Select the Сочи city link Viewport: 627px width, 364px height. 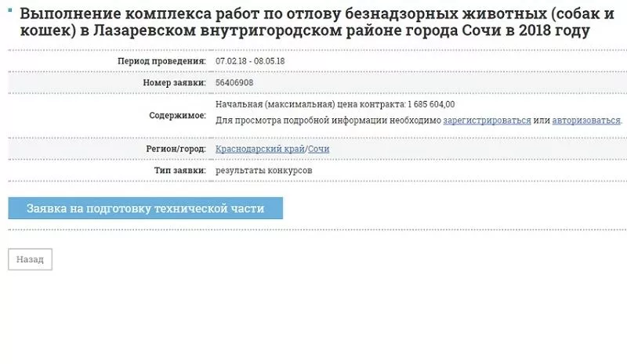318,149
